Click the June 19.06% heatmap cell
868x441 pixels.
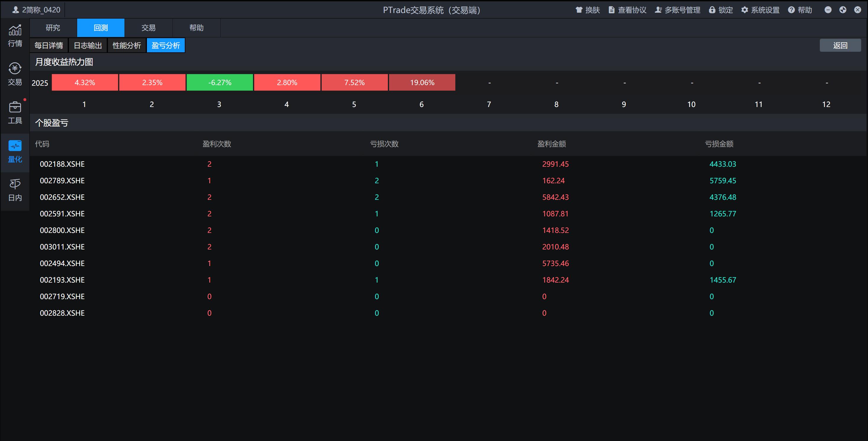point(422,82)
